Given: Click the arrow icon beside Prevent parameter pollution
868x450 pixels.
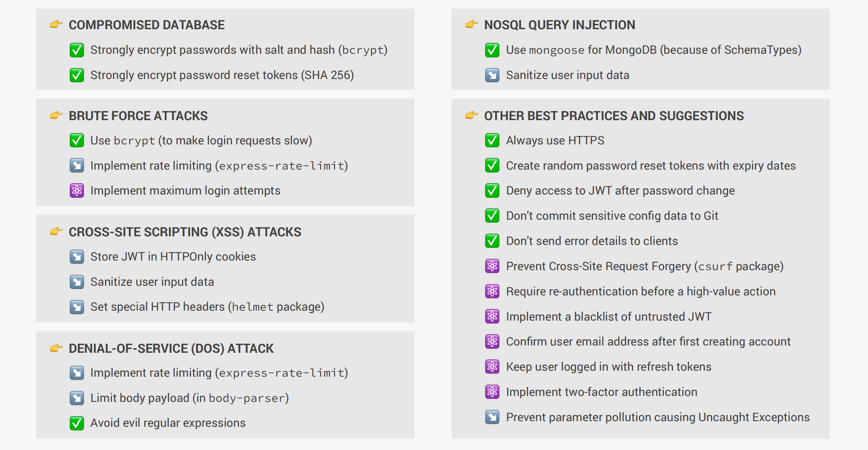Looking at the screenshot, I should (492, 417).
